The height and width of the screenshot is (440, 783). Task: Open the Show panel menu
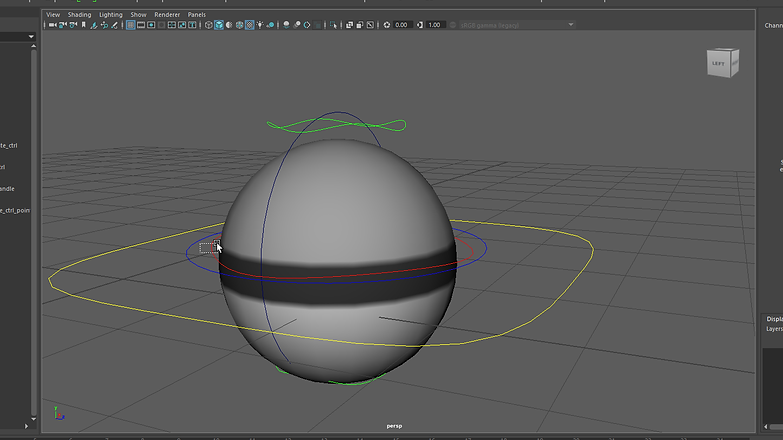(x=138, y=14)
